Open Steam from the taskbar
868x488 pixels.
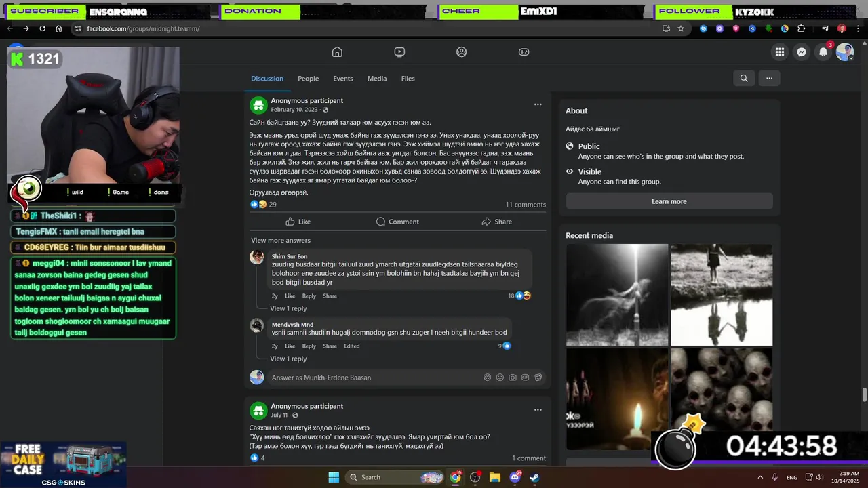point(535,477)
